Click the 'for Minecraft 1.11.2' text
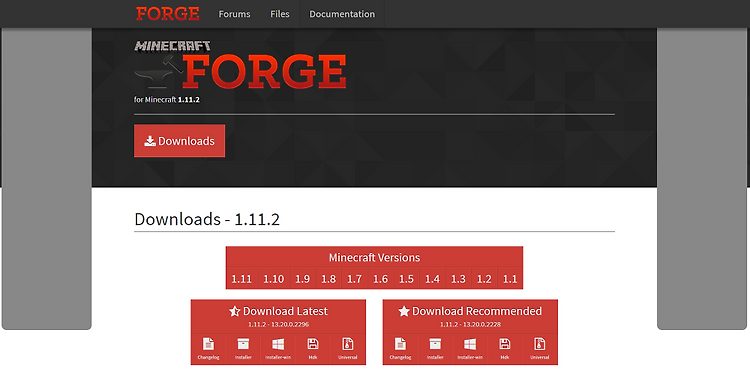Screen dimensions: 750x372 tap(167, 99)
